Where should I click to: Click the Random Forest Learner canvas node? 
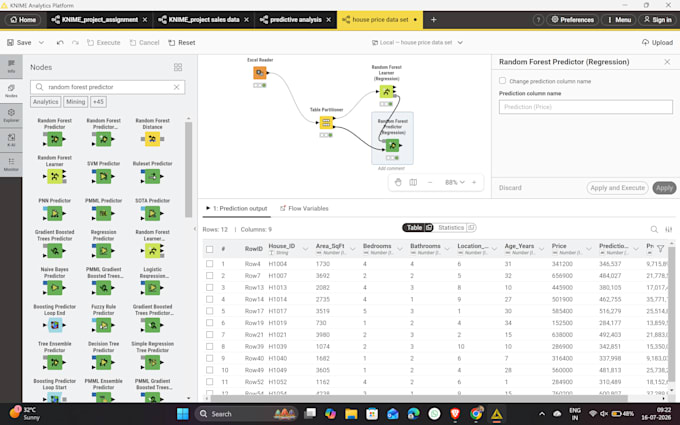(386, 92)
